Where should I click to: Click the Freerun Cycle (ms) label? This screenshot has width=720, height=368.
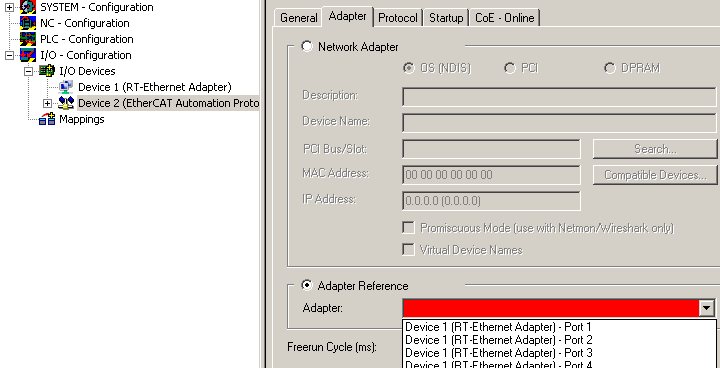tap(332, 347)
